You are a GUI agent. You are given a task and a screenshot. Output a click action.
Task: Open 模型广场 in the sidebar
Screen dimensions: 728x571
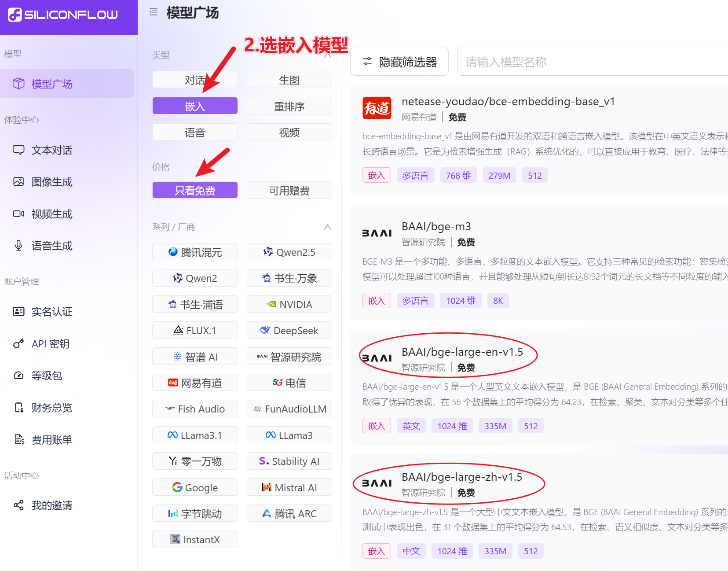tap(67, 84)
